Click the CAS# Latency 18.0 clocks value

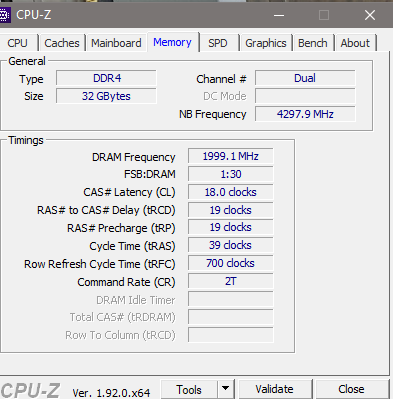[231, 192]
